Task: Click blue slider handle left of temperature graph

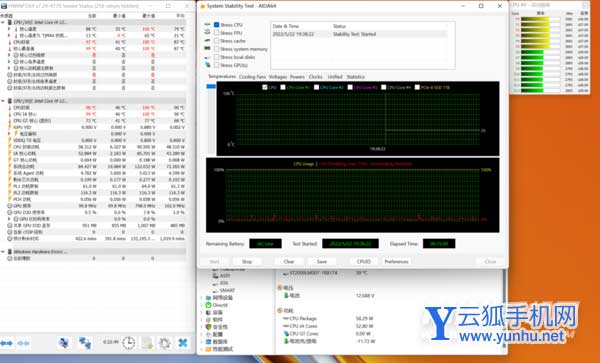Action: pos(211,86)
